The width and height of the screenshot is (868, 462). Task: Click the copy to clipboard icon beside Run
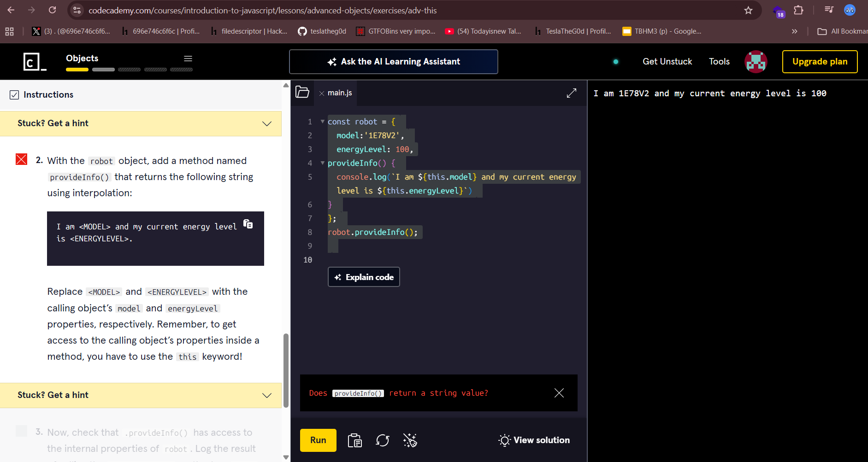pos(354,440)
